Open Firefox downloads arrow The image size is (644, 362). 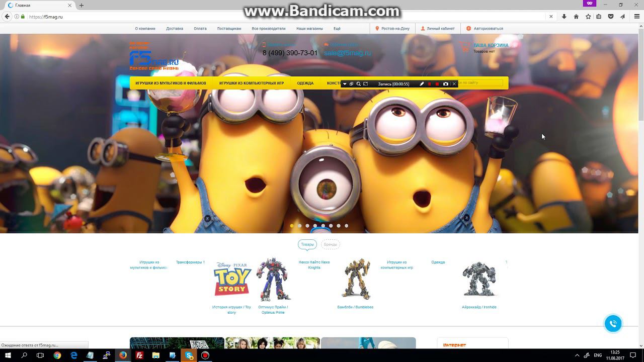[x=564, y=17]
